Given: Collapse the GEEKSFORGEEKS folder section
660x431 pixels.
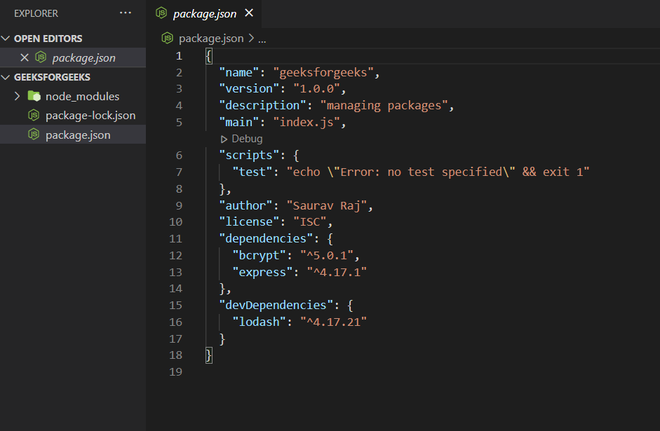Looking at the screenshot, I should [6, 77].
